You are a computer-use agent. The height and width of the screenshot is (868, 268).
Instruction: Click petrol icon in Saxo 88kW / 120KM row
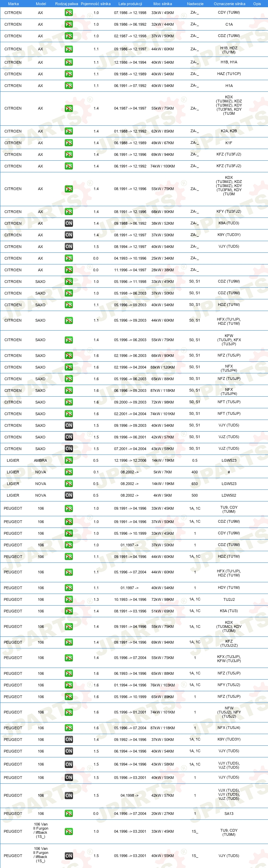(69, 367)
